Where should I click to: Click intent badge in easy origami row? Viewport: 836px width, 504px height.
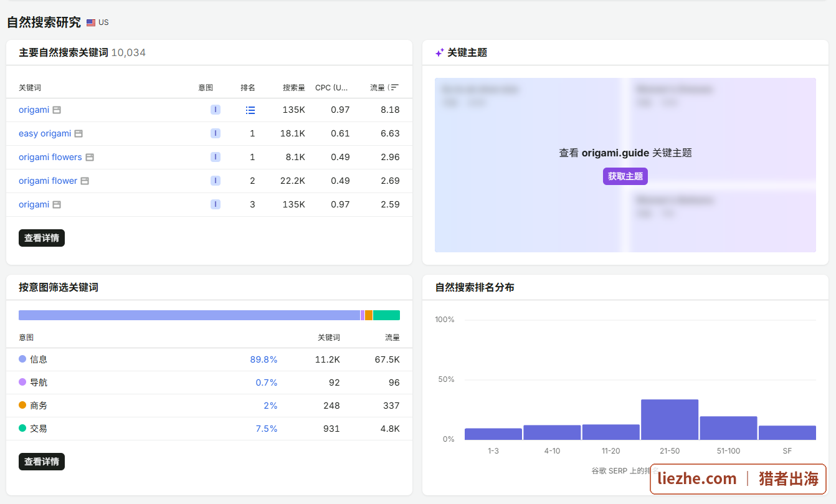click(x=216, y=133)
